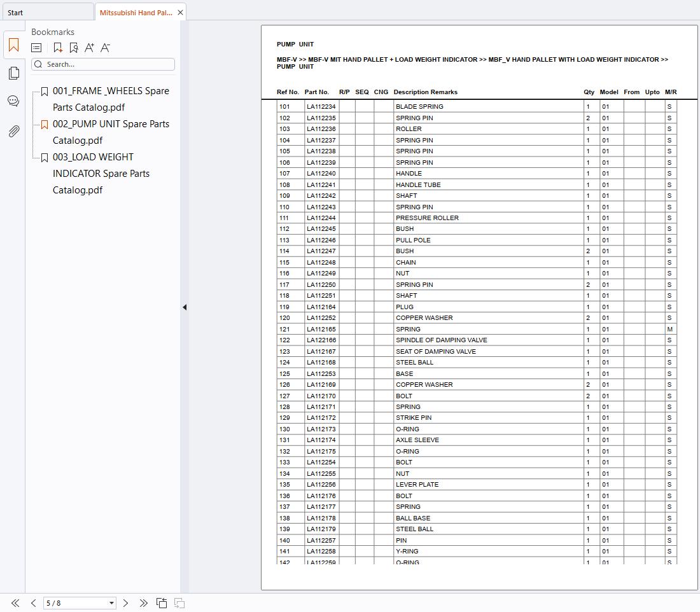Image resolution: width=700 pixels, height=612 pixels.
Task: Open the Attachments paperclip panel
Action: [13, 131]
